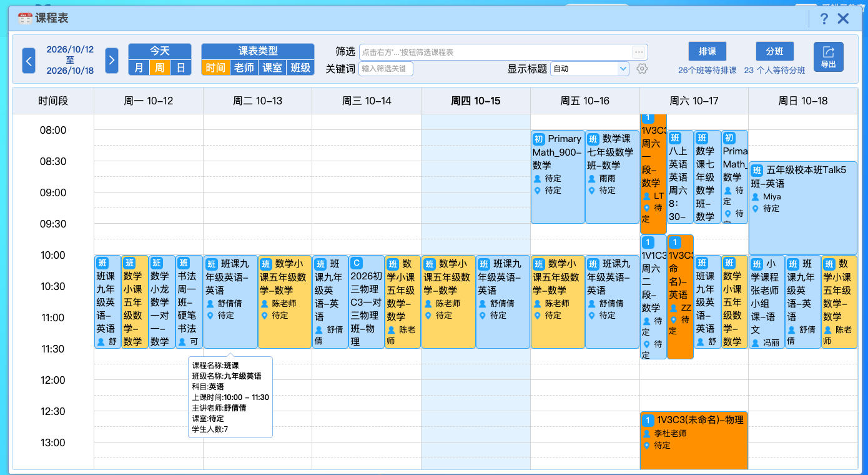The width and height of the screenshot is (868, 475).
Task: Set timetable type to 老师
Action: 244,67
